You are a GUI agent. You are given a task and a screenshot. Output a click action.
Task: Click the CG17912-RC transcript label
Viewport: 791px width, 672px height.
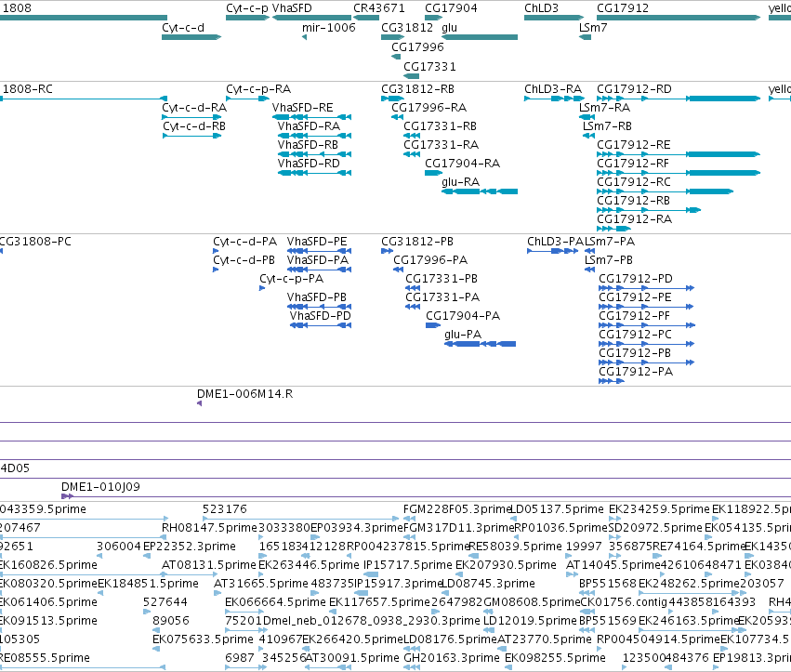tap(634, 181)
